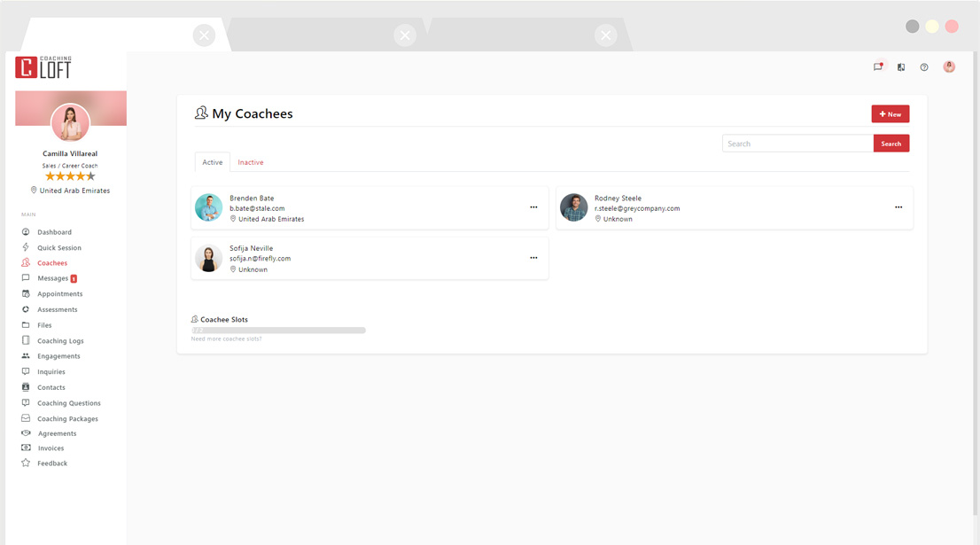The height and width of the screenshot is (545, 980).
Task: Open the notifications chat icon in top bar
Action: coord(878,67)
